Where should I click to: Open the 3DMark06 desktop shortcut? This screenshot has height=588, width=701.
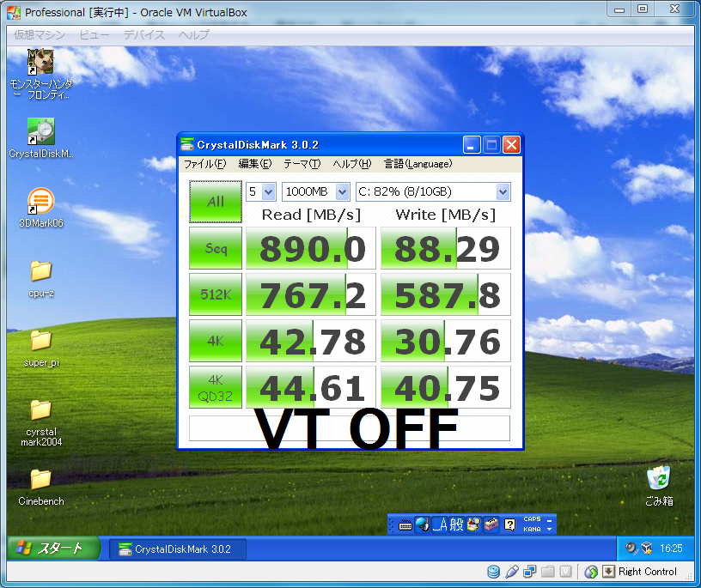pos(40,201)
